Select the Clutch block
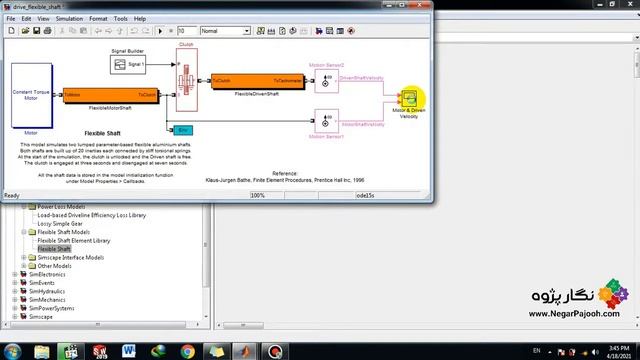This screenshot has width=640, height=360. click(x=187, y=80)
